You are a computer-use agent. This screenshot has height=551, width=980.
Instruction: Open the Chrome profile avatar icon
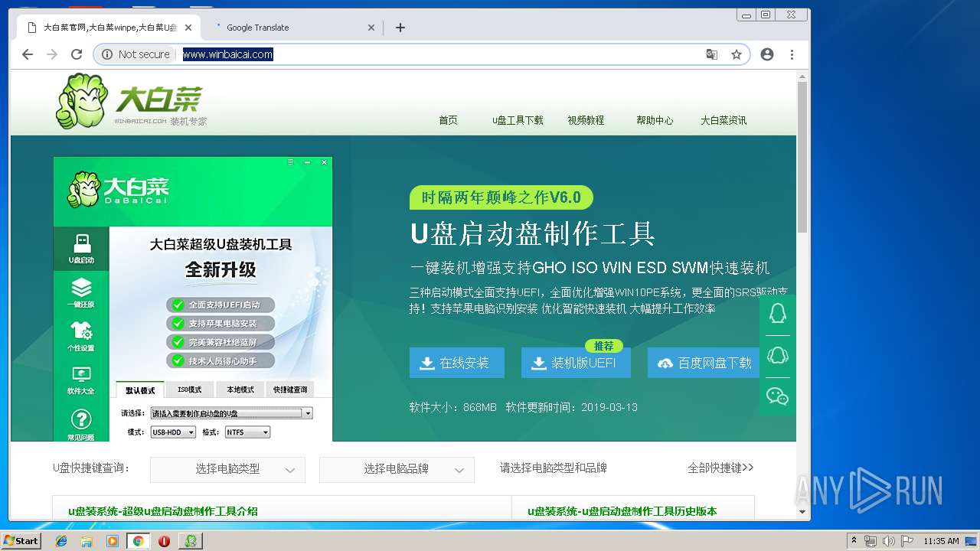point(767,54)
